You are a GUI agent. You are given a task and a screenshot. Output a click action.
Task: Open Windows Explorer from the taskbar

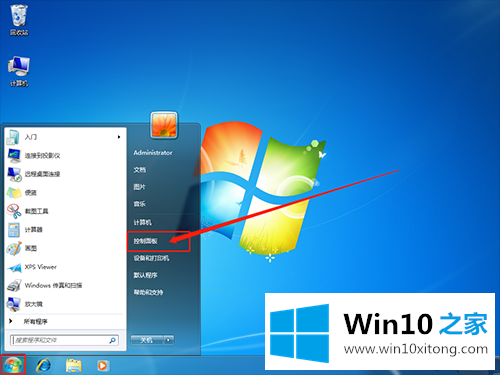tap(73, 366)
